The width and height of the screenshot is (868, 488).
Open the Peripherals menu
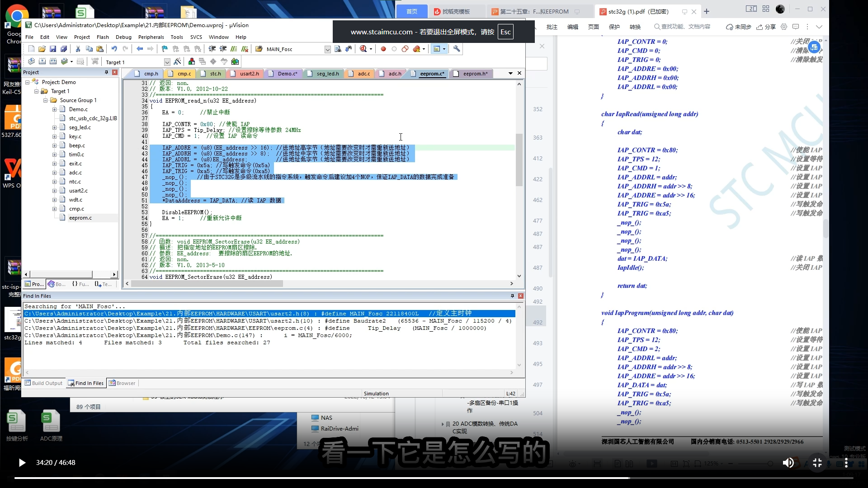coord(151,37)
